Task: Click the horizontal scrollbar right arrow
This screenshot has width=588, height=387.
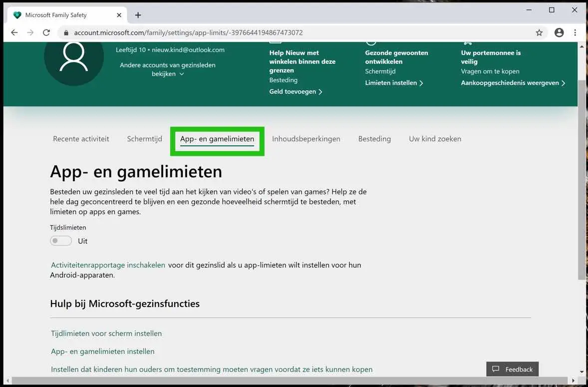Action: (x=573, y=381)
